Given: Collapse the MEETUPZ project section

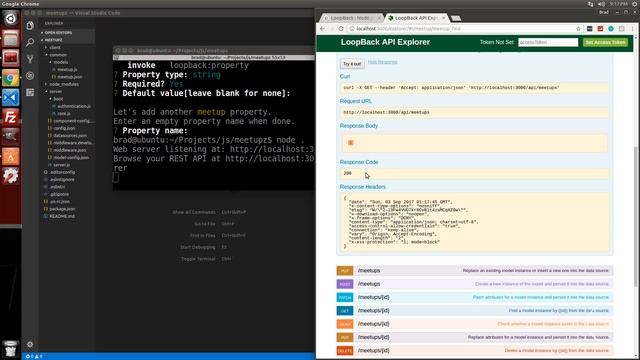Looking at the screenshot, I should coord(53,40).
